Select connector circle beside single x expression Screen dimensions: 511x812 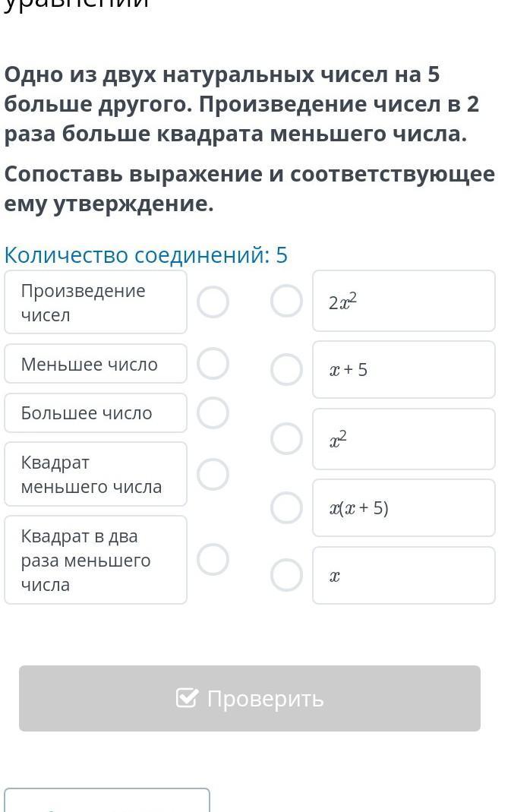pyautogui.click(x=286, y=575)
